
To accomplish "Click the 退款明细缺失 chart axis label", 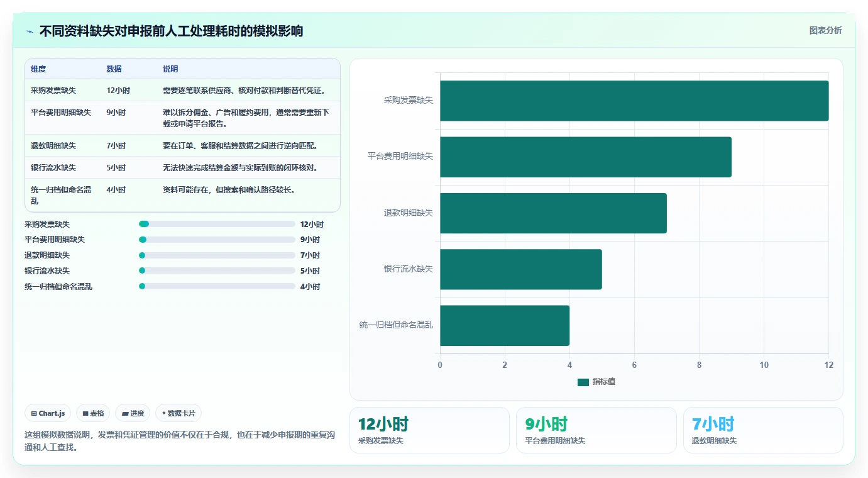I will pos(409,213).
